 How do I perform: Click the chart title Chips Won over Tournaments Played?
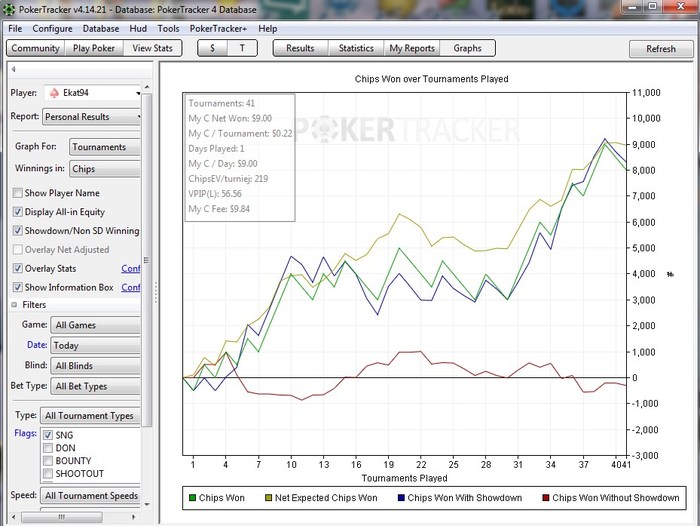click(431, 79)
